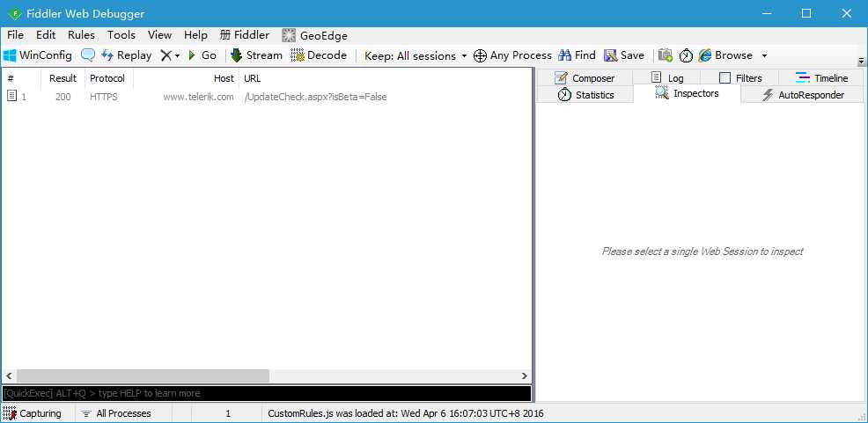
Task: Select the Any Process target tool
Action: pyautogui.click(x=512, y=55)
